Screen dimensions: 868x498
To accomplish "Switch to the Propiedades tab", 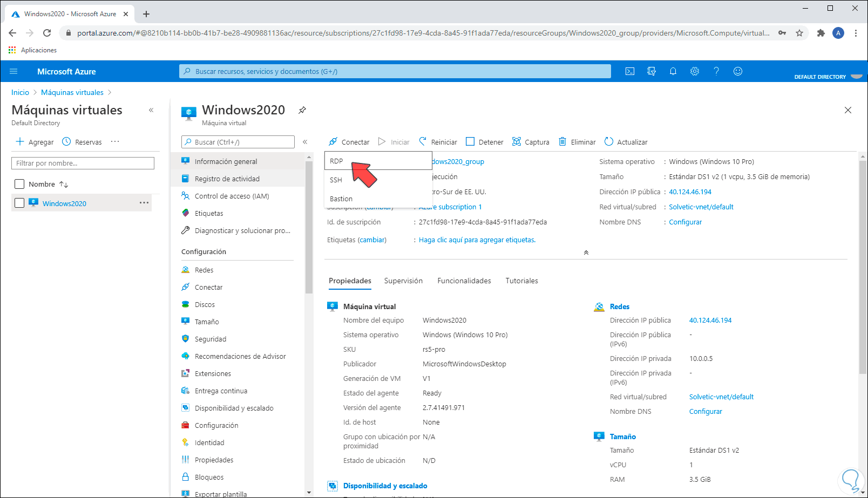I will coord(350,281).
